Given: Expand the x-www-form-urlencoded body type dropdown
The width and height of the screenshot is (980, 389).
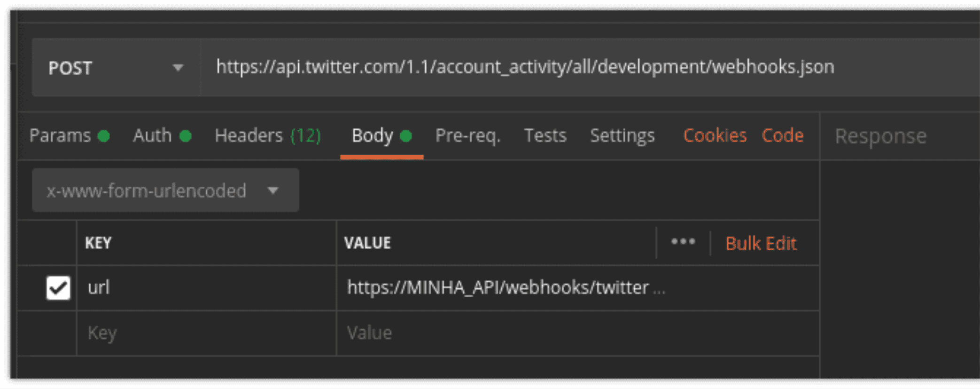Looking at the screenshot, I should [165, 191].
